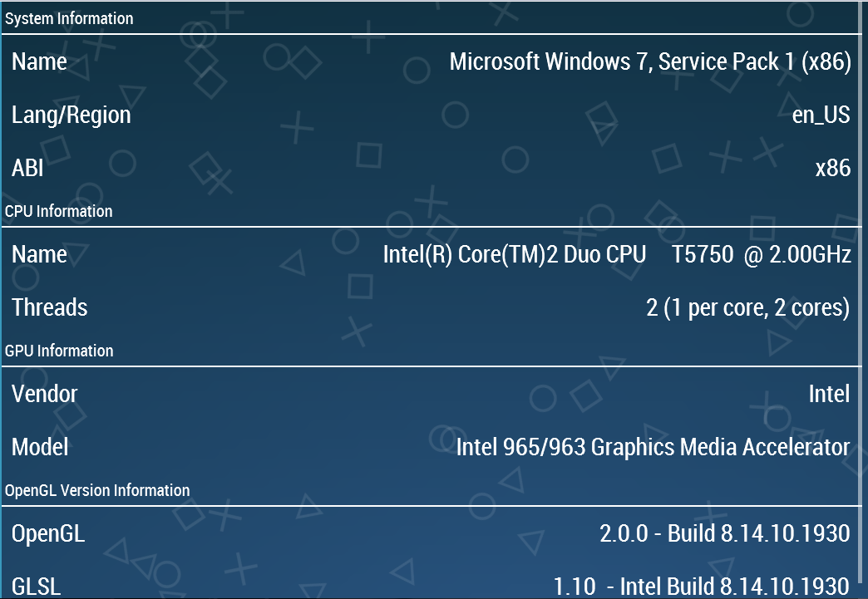The height and width of the screenshot is (599, 868).
Task: Select the Intel Core 2 Duo T5750 text
Action: pos(617,255)
